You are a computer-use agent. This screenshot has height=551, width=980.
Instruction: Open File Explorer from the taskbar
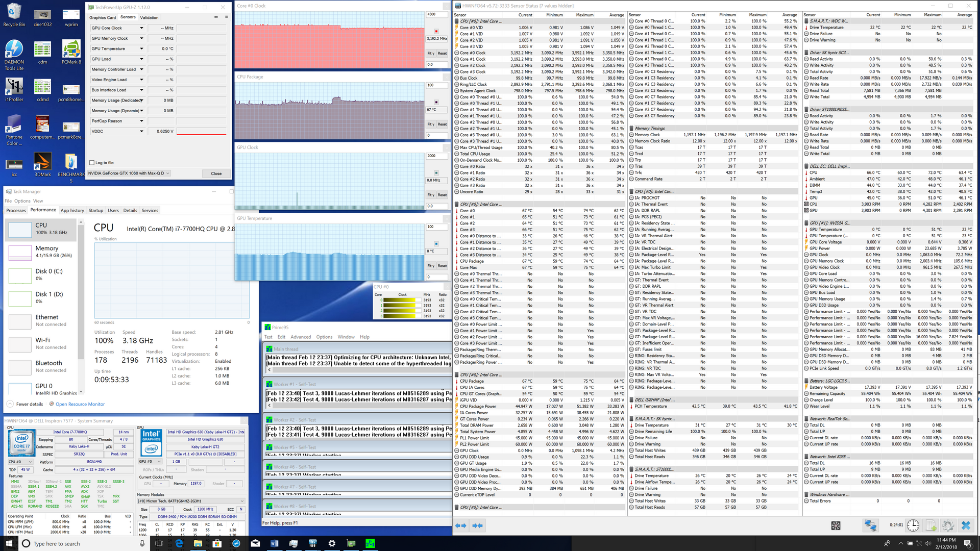click(x=198, y=543)
